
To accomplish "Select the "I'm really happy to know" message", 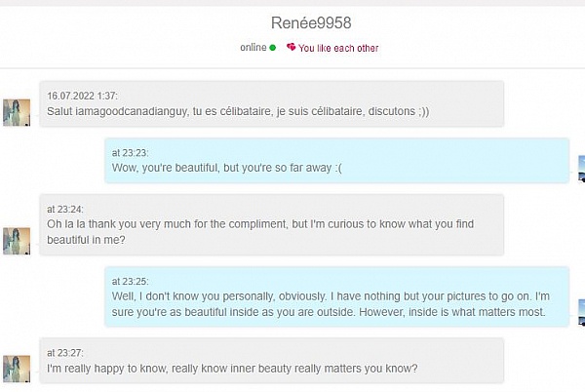I will 272,360.
